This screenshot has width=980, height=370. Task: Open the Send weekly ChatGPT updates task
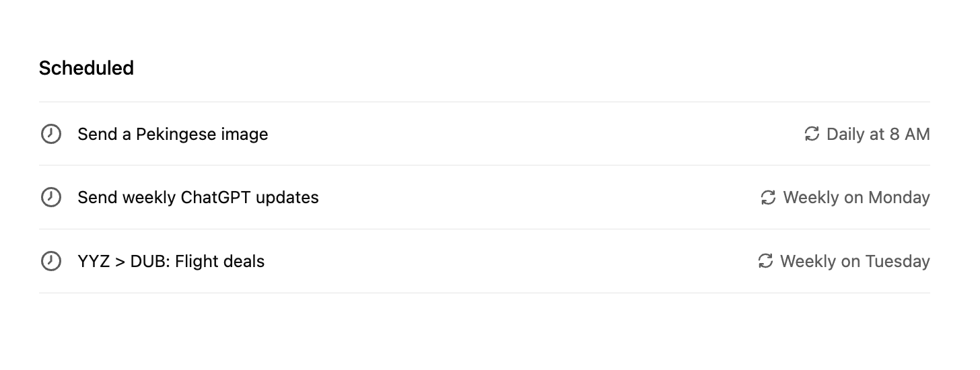[485, 197]
